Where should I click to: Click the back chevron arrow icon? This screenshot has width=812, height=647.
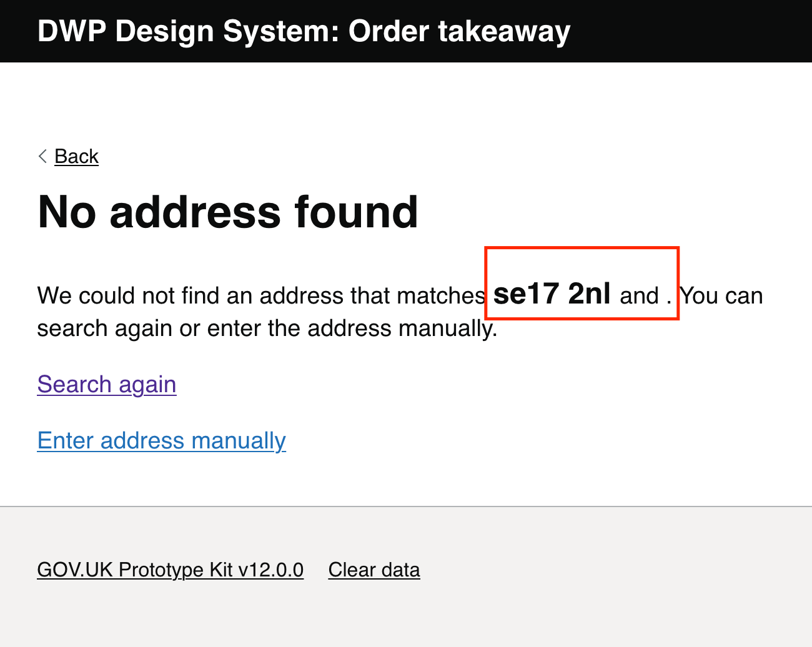tap(42, 156)
